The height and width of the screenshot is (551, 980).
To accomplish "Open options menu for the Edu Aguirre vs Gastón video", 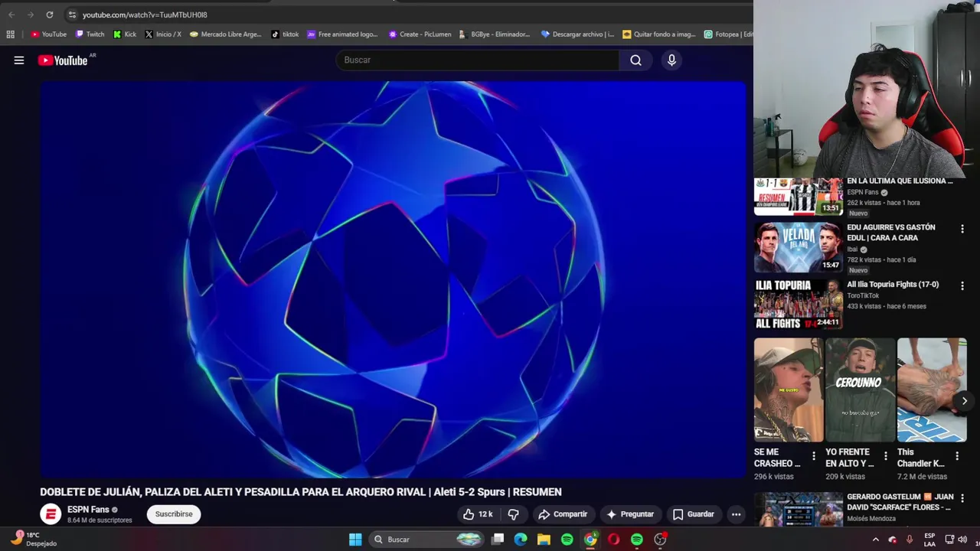I will pos(962,229).
